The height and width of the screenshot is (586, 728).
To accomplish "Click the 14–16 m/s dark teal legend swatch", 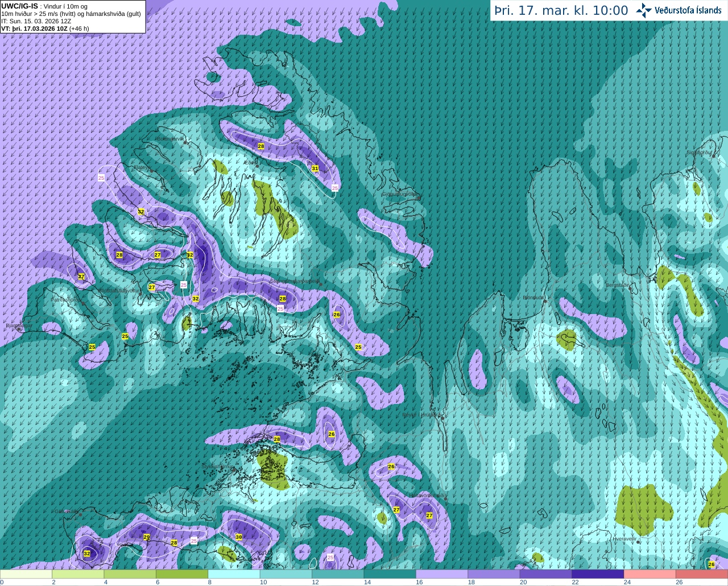I will pos(390,574).
